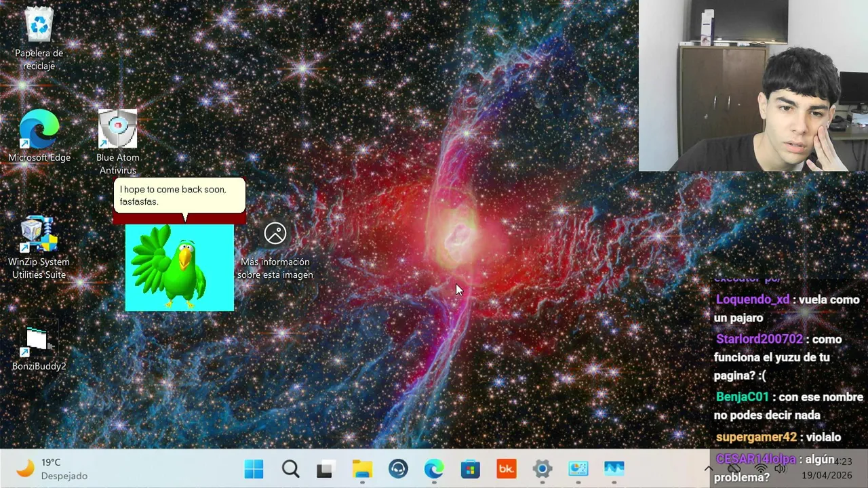
Task: Open the weather widget showing 19°C Despejado
Action: point(52,469)
